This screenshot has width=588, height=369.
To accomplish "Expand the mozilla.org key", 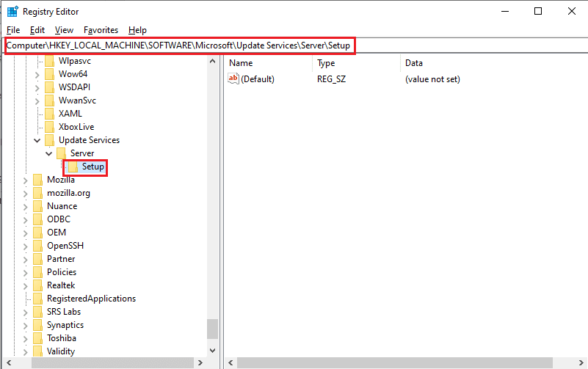I will (x=25, y=194).
